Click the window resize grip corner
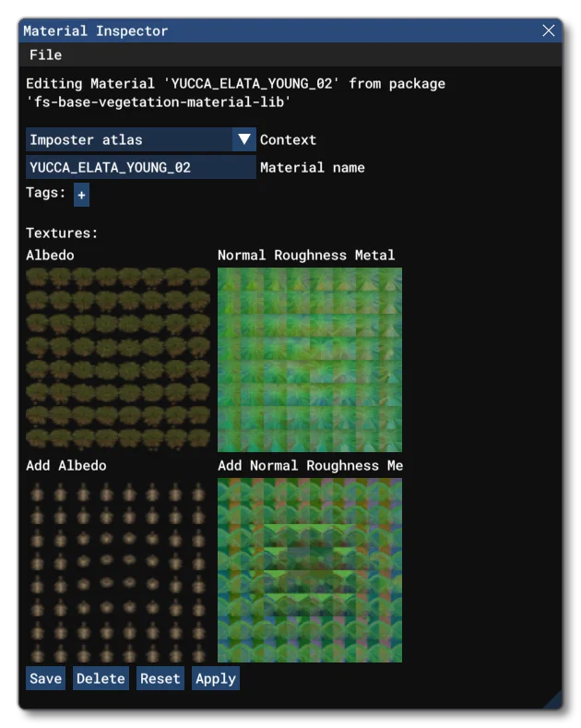The image size is (581, 728). pyautogui.click(x=552, y=699)
